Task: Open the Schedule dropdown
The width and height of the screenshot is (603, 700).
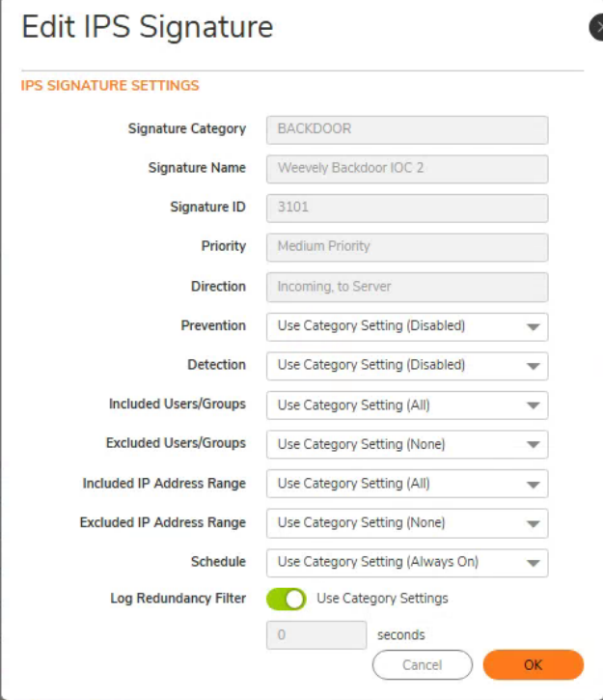Action: 406,562
